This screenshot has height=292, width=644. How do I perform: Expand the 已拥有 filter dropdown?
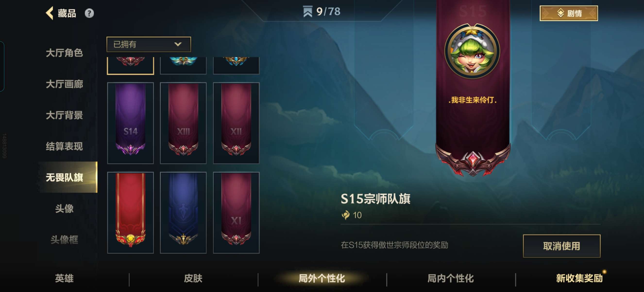pyautogui.click(x=149, y=44)
